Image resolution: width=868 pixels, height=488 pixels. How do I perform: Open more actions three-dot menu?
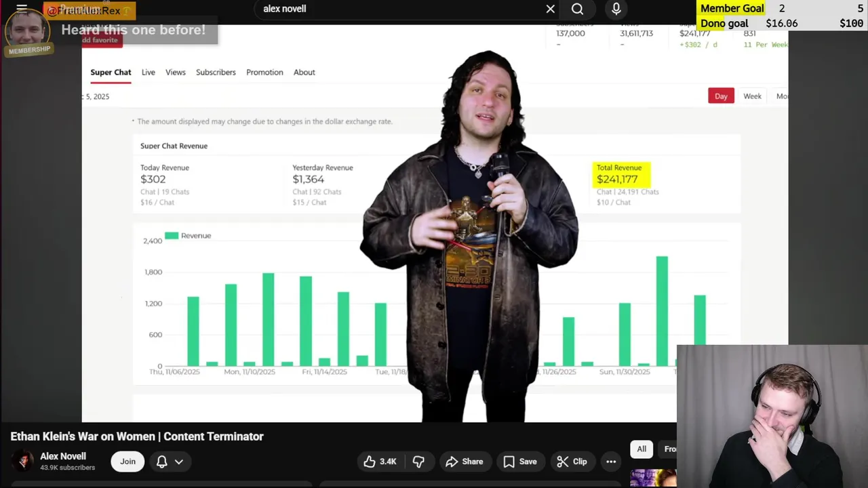(611, 462)
